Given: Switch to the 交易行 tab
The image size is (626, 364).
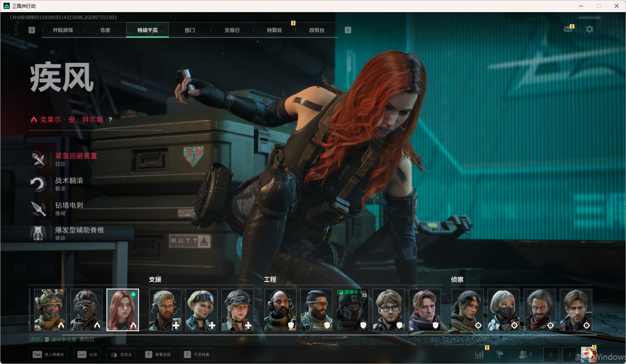Looking at the screenshot, I should coord(232,30).
